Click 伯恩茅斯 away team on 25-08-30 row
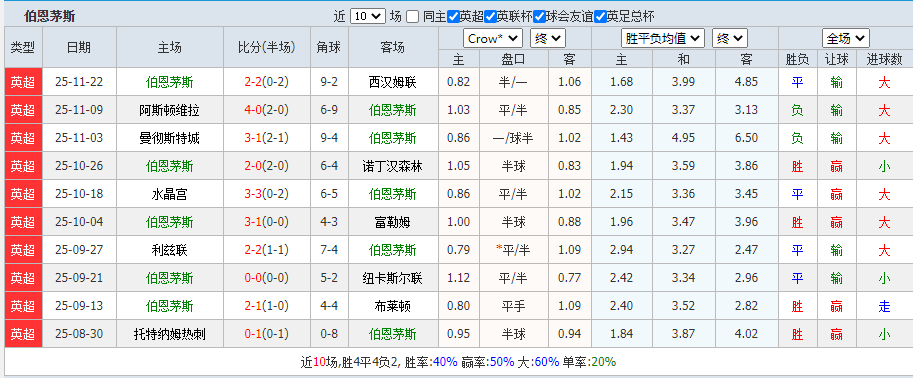Screen dimensions: 913x378 click(392, 334)
